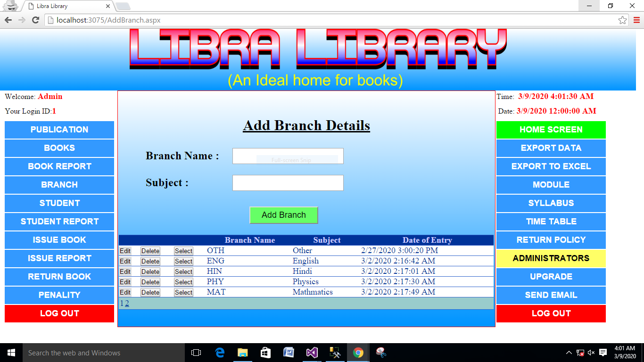Screen dimensions: 644x362
Task: Reload the page with the refresh icon
Action: [35, 20]
